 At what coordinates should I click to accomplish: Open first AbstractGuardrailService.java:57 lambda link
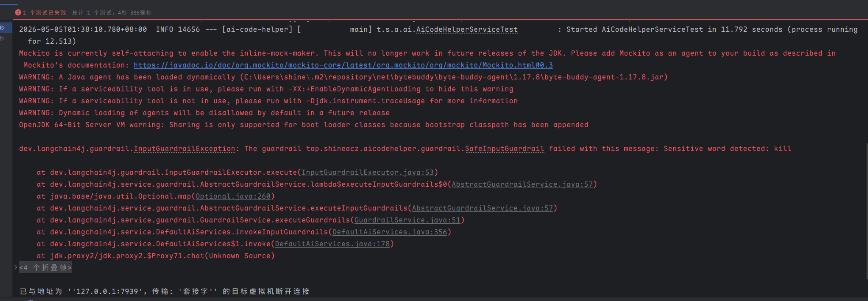point(522,184)
